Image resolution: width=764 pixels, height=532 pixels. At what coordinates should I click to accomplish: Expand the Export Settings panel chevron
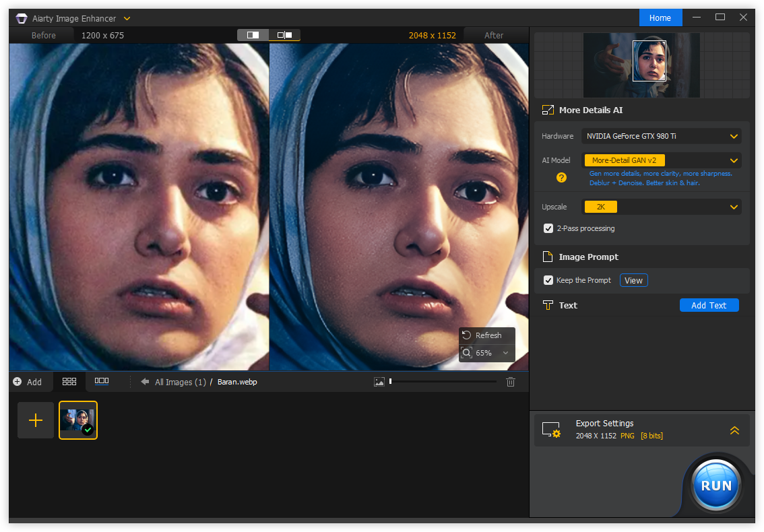pyautogui.click(x=734, y=430)
